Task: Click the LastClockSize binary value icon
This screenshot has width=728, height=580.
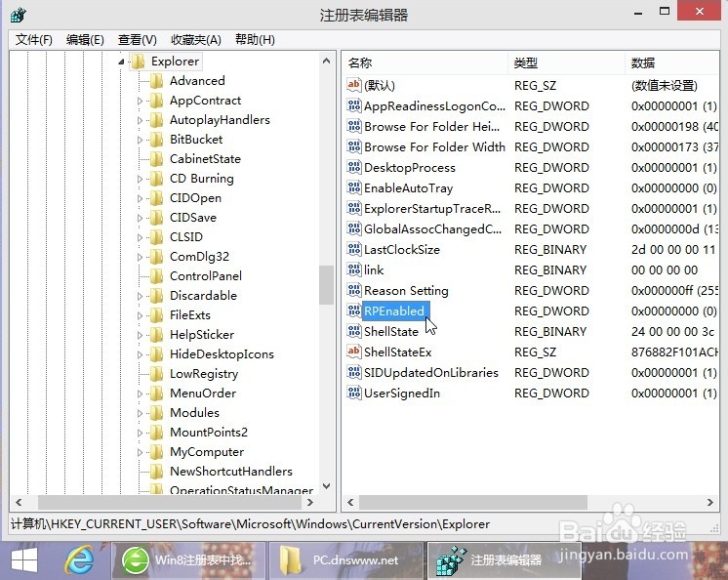Action: (354, 249)
